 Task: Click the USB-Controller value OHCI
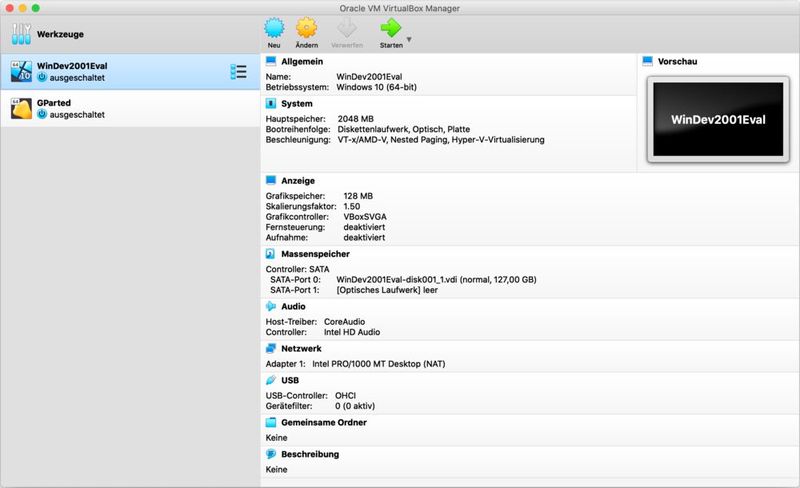pyautogui.click(x=345, y=396)
